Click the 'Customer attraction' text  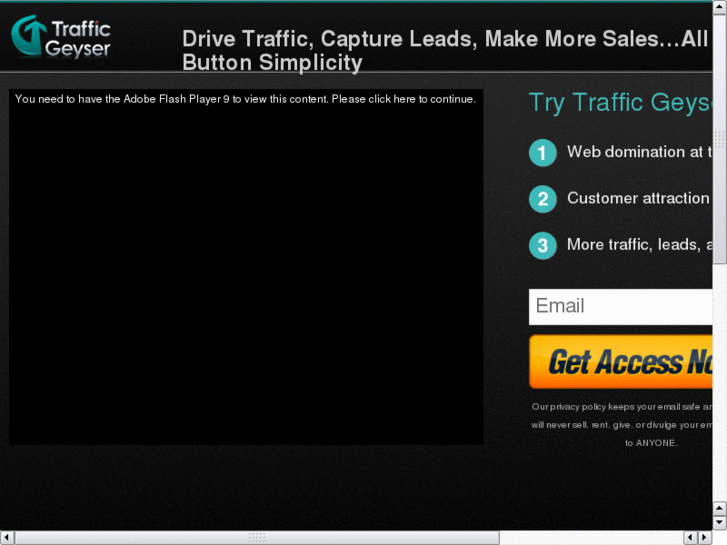[638, 198]
